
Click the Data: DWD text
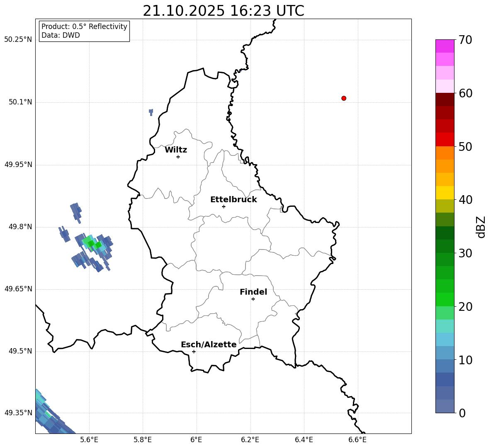click(x=61, y=35)
